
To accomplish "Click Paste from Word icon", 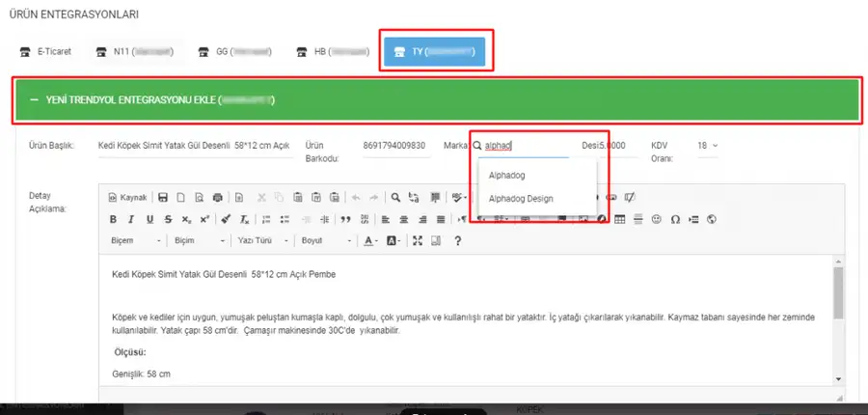I will point(335,197).
